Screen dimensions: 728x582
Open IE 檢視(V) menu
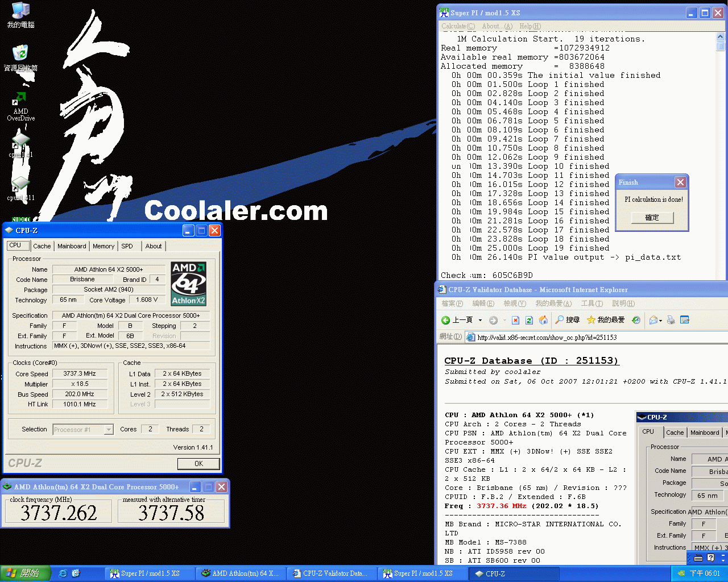click(x=515, y=304)
